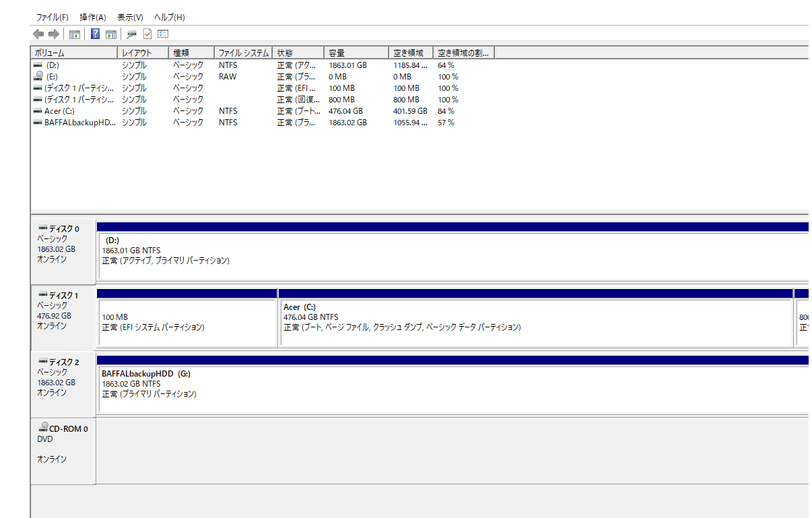
Task: Select the 100 MB EFI system partition block
Action: point(187,323)
